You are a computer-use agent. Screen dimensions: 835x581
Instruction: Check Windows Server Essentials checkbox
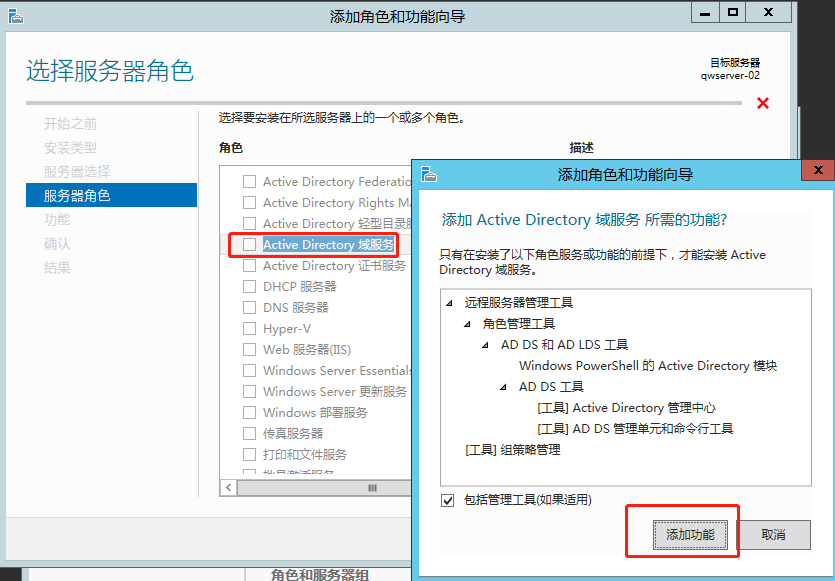249,370
